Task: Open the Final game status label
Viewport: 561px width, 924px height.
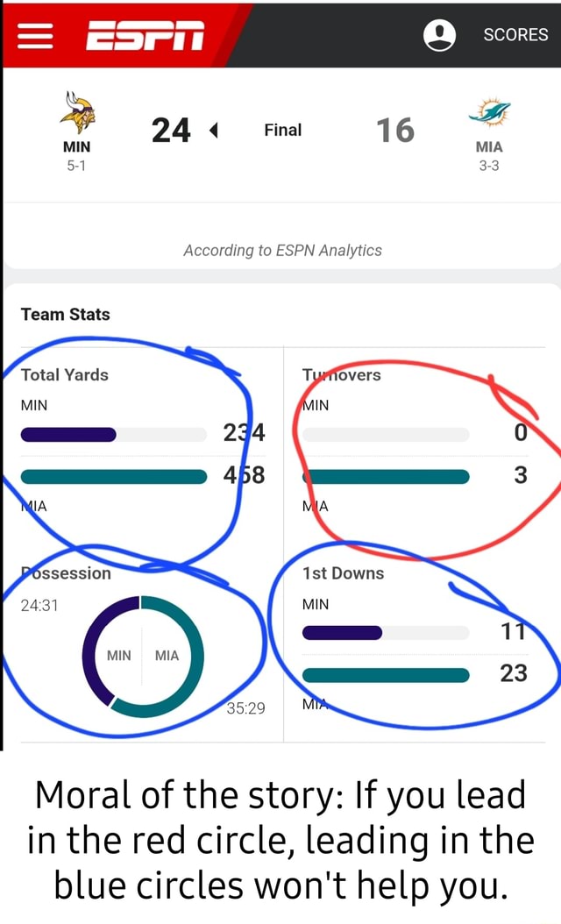Action: (x=281, y=130)
